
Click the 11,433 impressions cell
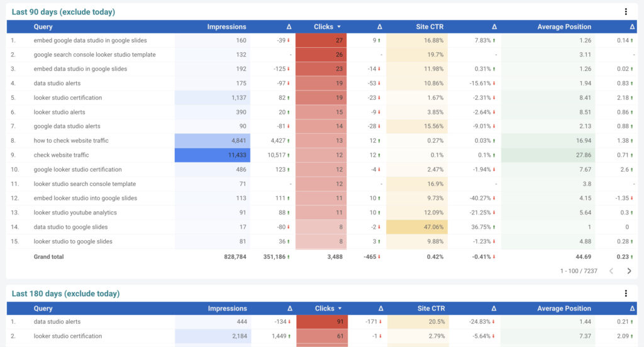[213, 155]
